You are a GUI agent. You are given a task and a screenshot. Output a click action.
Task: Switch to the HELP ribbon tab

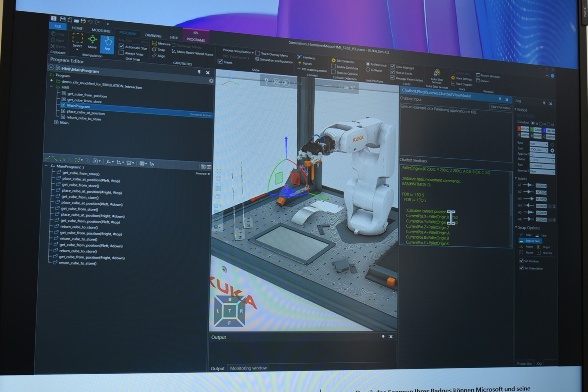coord(174,37)
